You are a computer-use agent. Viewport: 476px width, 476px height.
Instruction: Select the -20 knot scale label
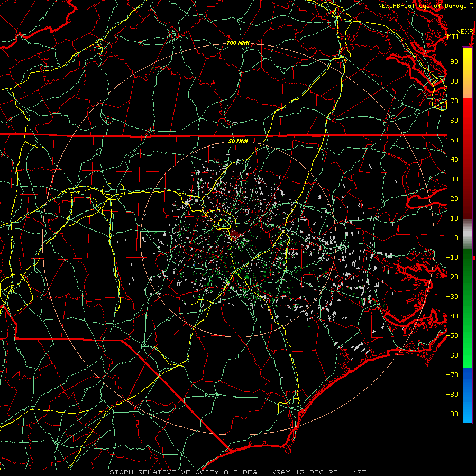(x=452, y=277)
